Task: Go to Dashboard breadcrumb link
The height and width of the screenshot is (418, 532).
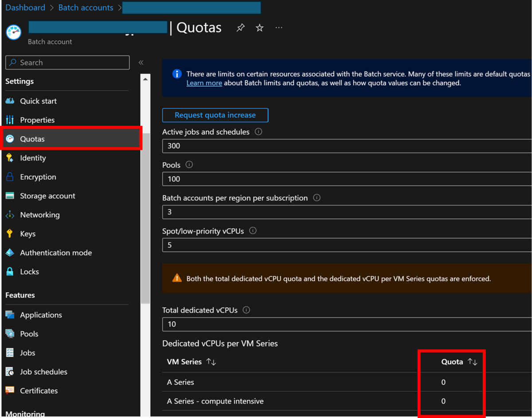Action: [25, 8]
